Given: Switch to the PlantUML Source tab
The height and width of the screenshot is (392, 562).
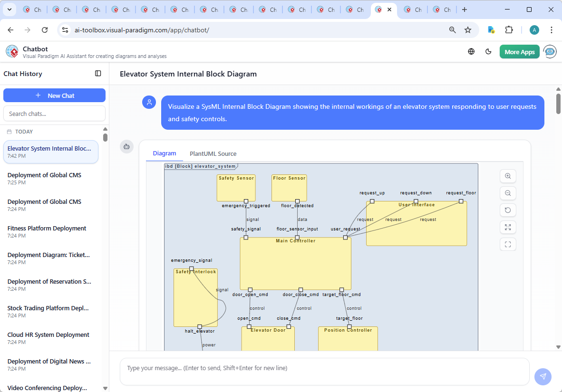Looking at the screenshot, I should (213, 153).
